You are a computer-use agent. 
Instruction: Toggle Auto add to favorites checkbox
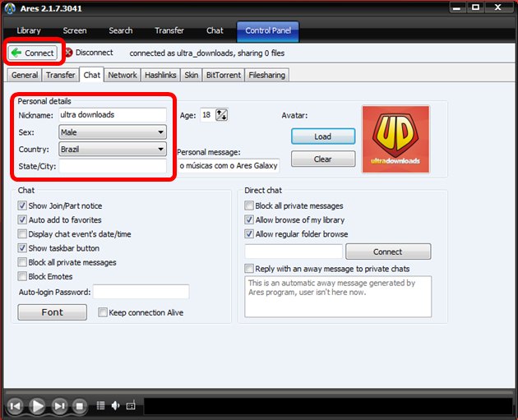22,220
